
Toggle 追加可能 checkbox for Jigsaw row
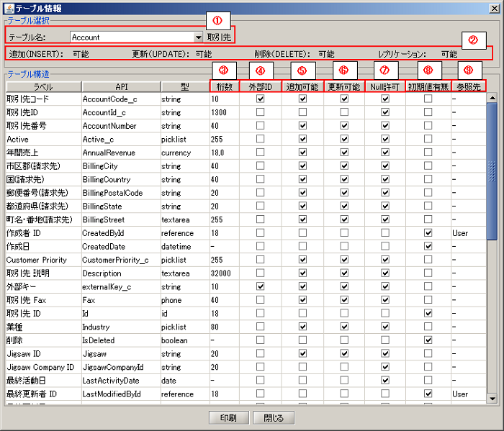pyautogui.click(x=302, y=353)
